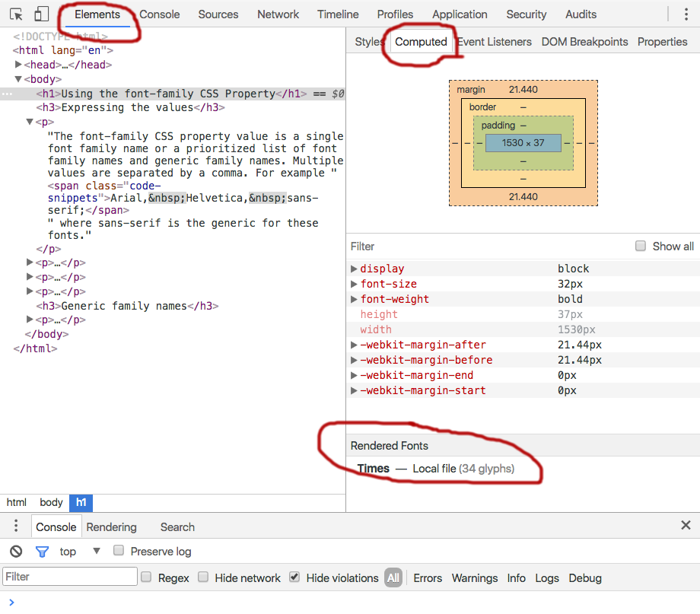Collapse the body element node
The image size is (700, 614).
[18, 79]
